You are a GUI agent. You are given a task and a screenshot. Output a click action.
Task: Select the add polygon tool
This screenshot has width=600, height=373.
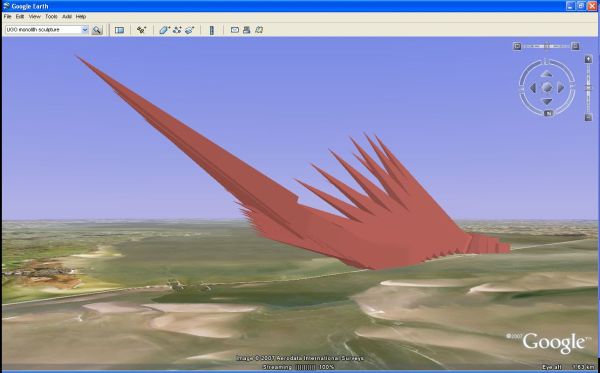[x=164, y=30]
